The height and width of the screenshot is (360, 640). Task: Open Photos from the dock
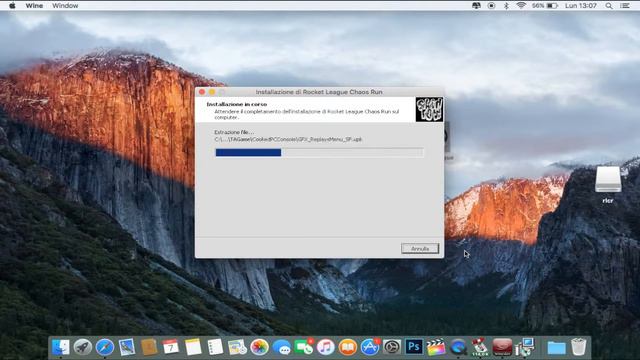pyautogui.click(x=259, y=347)
